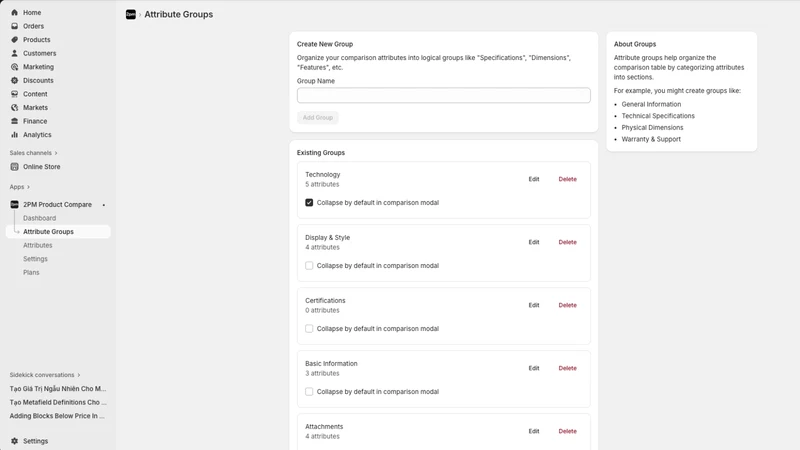Click the 2PM app icon in the page header
The width and height of the screenshot is (800, 450).
[131, 14]
